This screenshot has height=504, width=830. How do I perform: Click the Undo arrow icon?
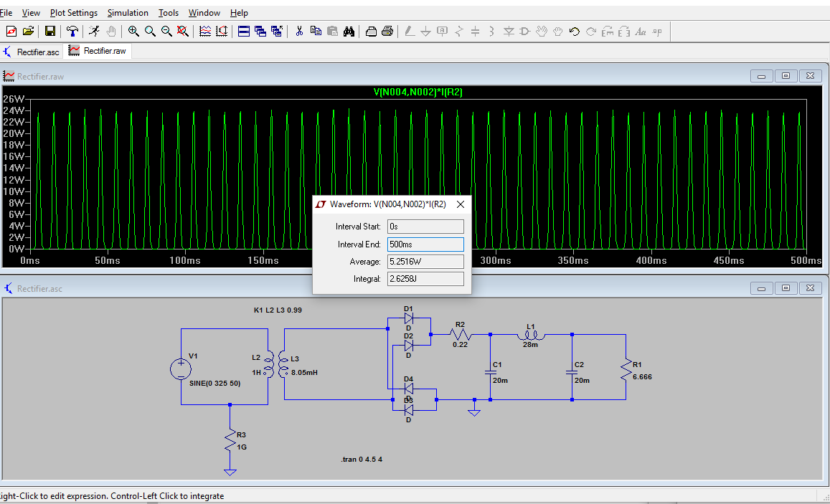click(x=574, y=31)
